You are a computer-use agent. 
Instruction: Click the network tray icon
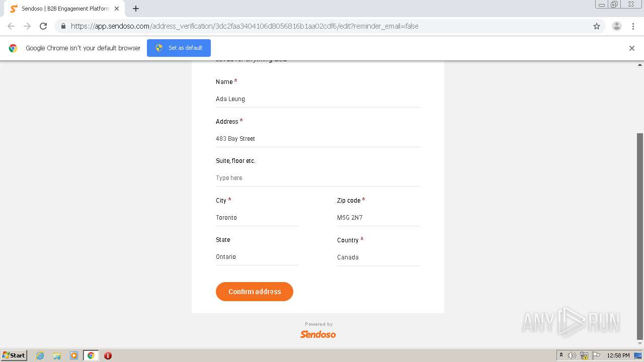tap(584, 355)
